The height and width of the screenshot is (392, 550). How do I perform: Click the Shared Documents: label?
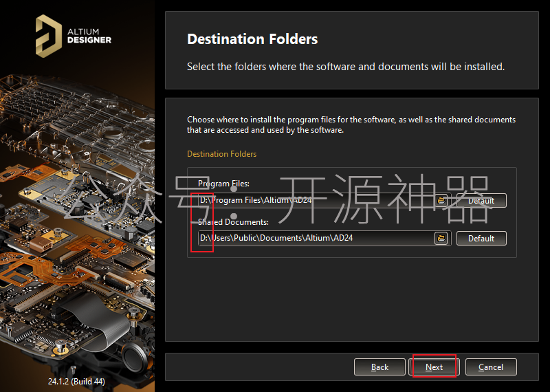(233, 222)
